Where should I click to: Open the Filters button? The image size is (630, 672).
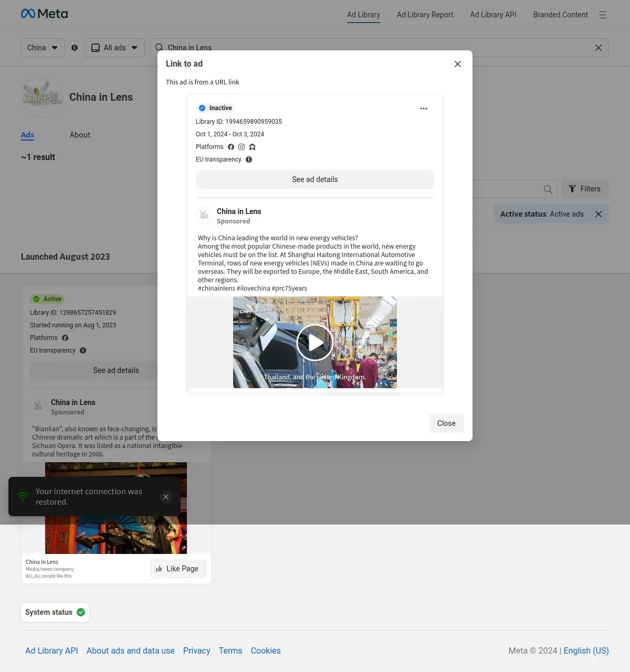click(x=585, y=189)
